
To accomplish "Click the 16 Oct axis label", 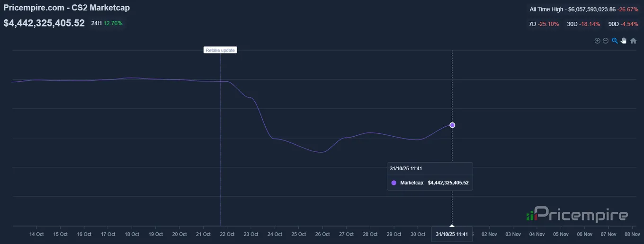I will (84, 234).
